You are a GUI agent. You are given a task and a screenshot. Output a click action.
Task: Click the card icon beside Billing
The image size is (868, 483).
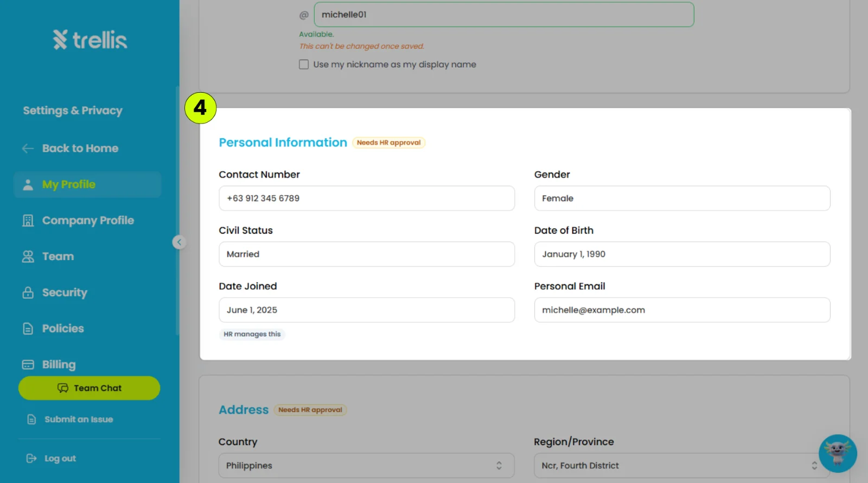[x=28, y=365]
